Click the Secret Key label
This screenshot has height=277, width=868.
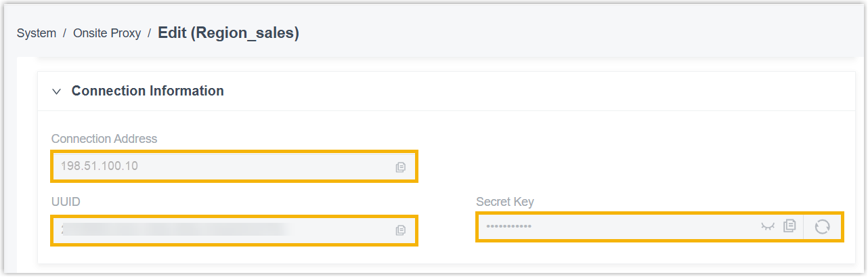point(505,202)
